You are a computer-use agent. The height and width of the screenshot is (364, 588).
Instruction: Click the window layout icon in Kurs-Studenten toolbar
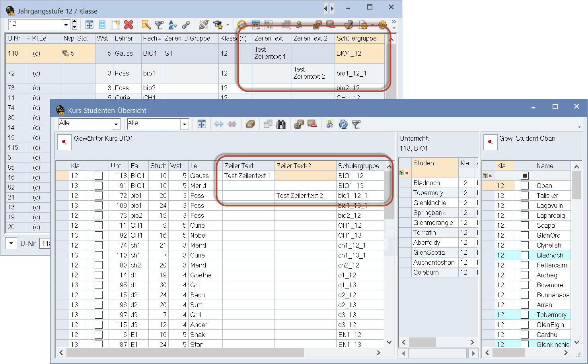pyautogui.click(x=202, y=124)
